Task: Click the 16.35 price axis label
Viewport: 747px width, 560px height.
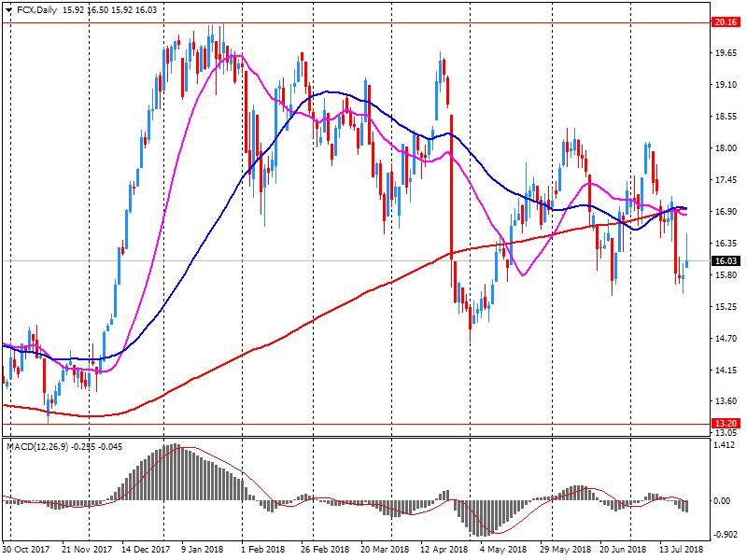Action: (x=726, y=244)
